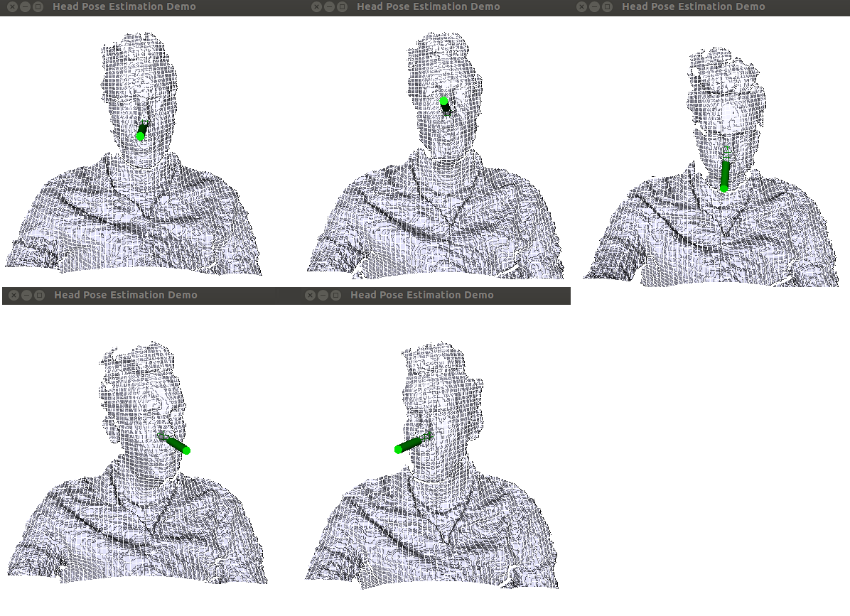Close the top-right Head Pose Estimation Demo window
The width and height of the screenshot is (850, 616).
click(x=581, y=7)
